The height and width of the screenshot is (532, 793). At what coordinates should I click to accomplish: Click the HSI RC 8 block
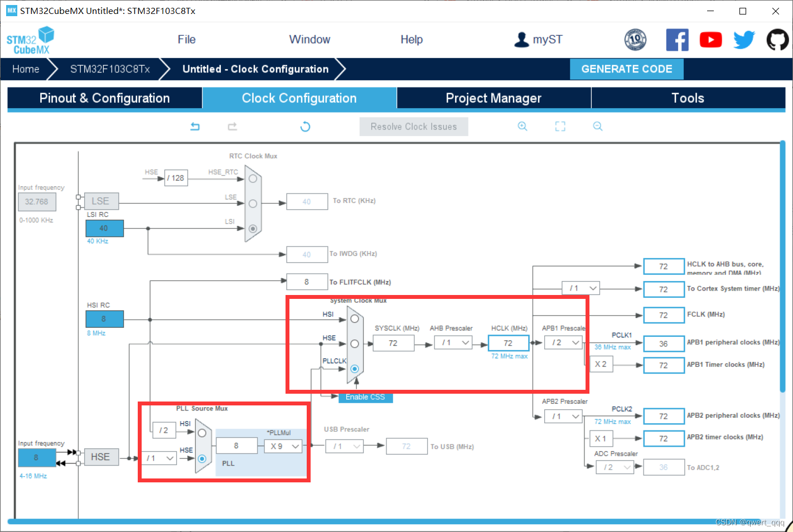[104, 319]
